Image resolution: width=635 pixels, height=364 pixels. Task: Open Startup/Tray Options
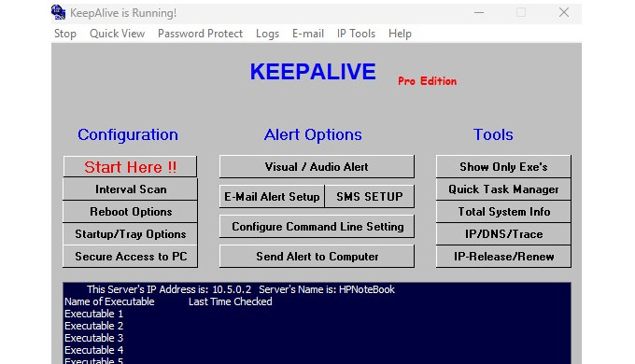131,233
